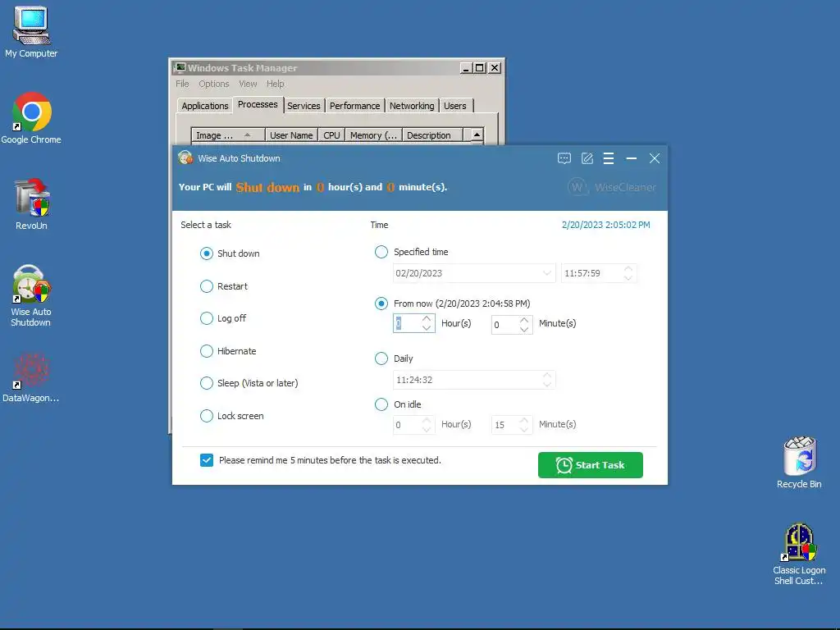Open the Users tab in Task Manager
Screen dimensions: 840x630
(x=455, y=106)
